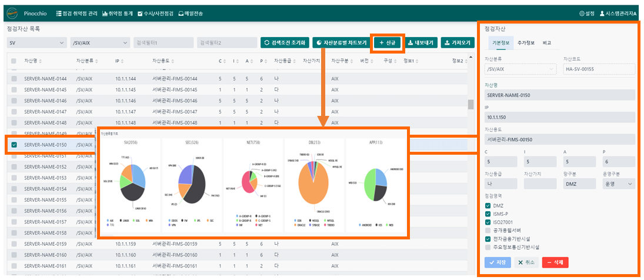Open the 시스템관리자A user account
The image size is (644, 280).
pyautogui.click(x=618, y=14)
